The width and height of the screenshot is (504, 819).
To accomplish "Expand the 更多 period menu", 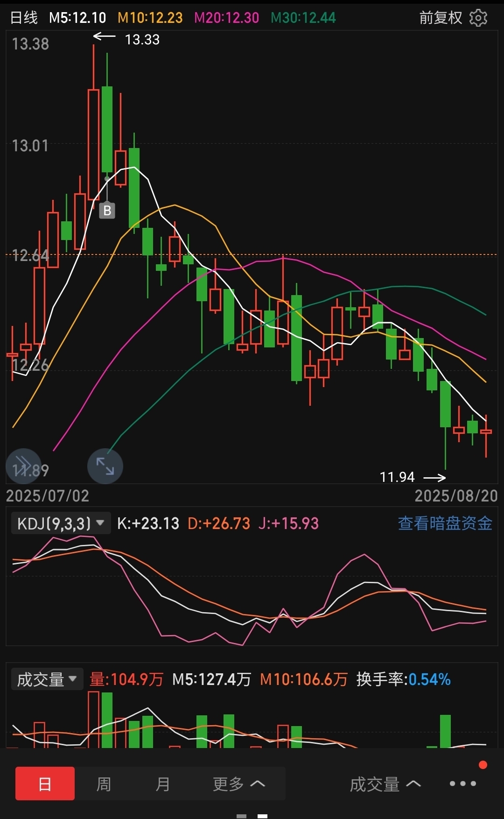I will tap(238, 784).
